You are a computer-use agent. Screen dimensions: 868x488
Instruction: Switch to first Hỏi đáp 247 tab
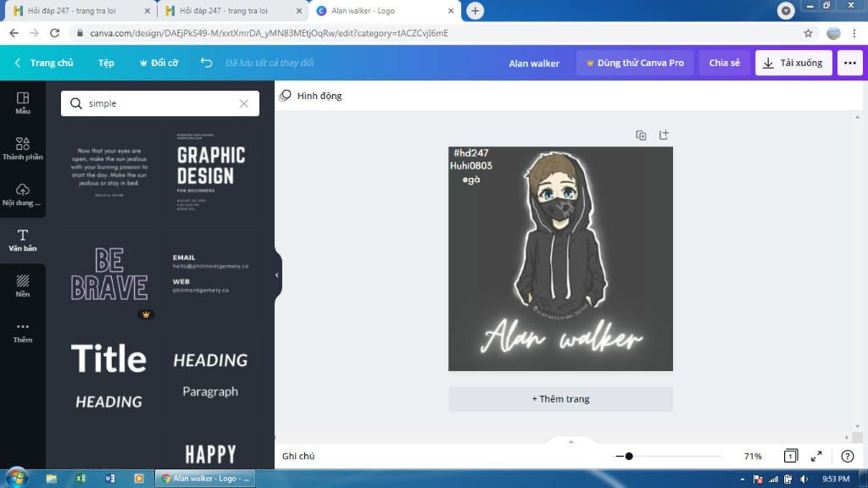point(81,10)
